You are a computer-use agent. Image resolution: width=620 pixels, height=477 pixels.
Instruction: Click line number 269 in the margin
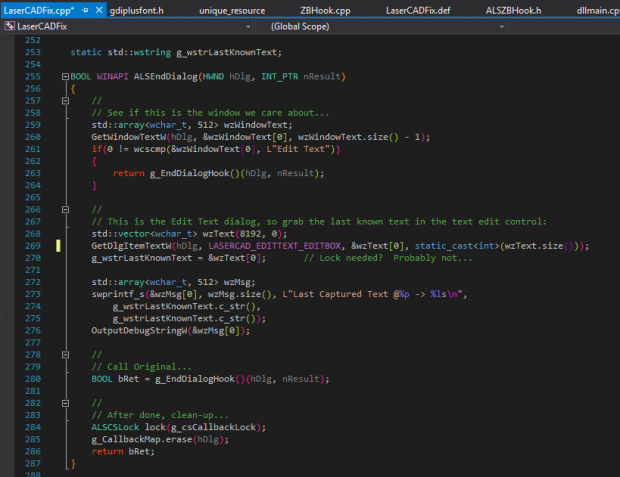coord(32,245)
